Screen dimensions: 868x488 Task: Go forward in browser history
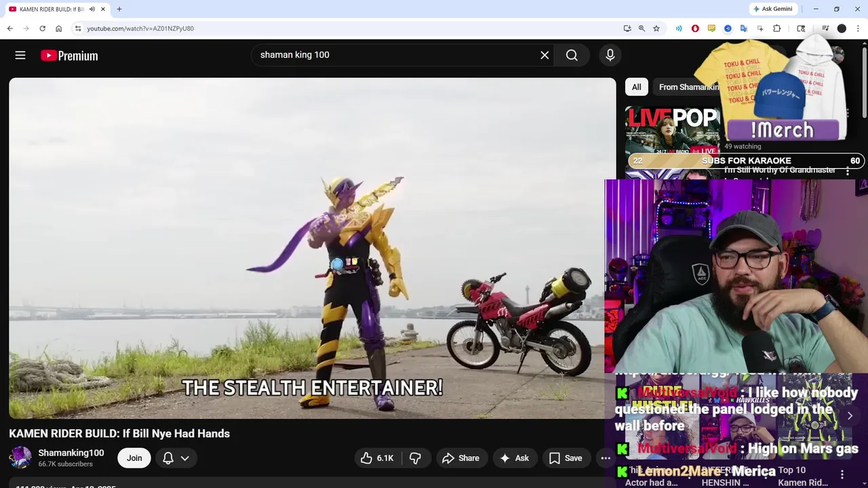(26, 28)
